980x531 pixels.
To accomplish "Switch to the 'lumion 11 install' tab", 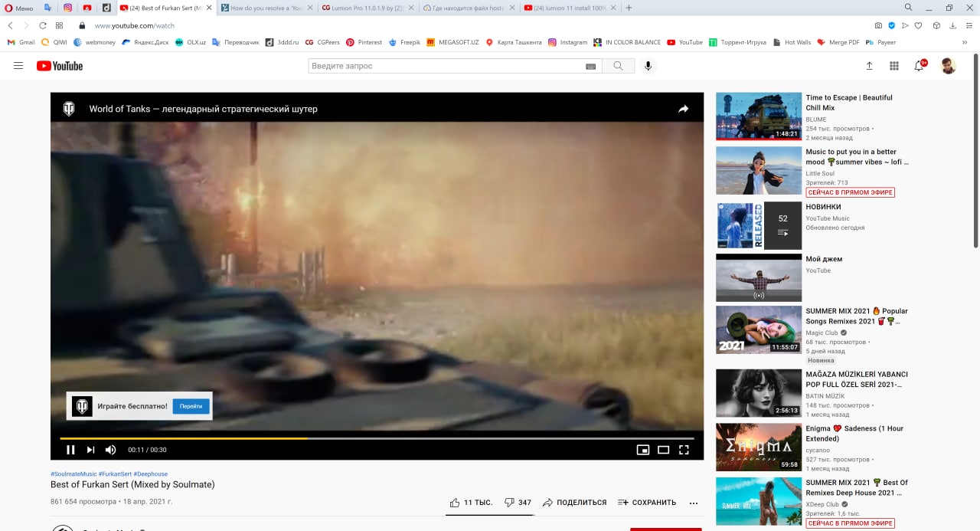I will [569, 8].
